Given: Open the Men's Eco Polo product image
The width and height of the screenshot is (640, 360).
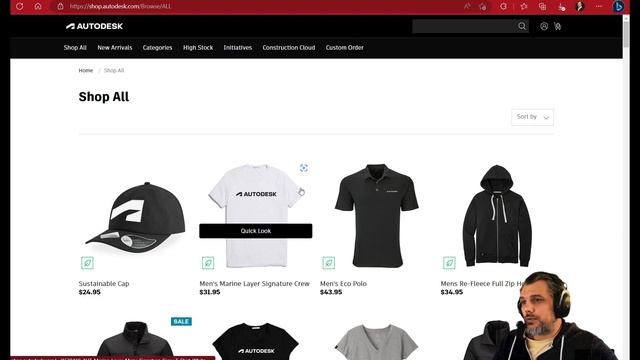Looking at the screenshot, I should click(x=376, y=216).
